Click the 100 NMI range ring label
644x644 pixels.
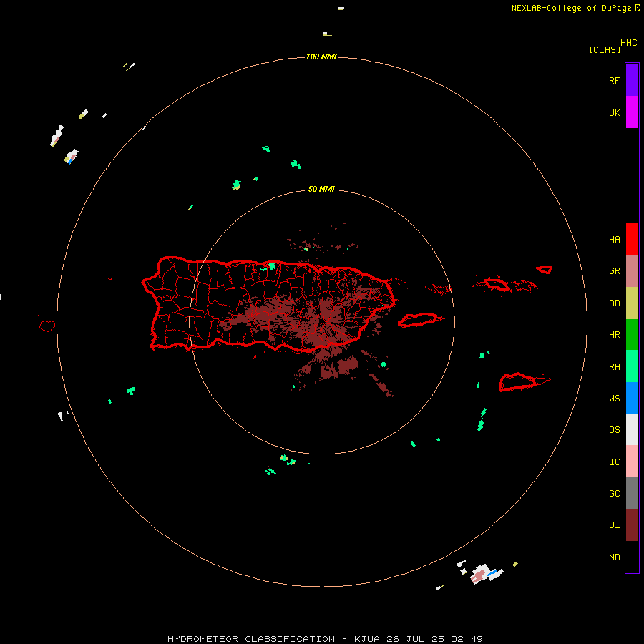point(321,57)
